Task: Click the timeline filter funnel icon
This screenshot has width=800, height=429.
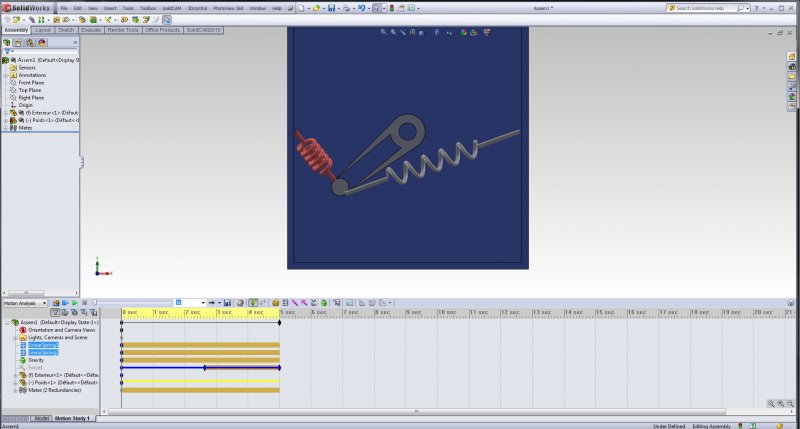Action: pos(55,312)
